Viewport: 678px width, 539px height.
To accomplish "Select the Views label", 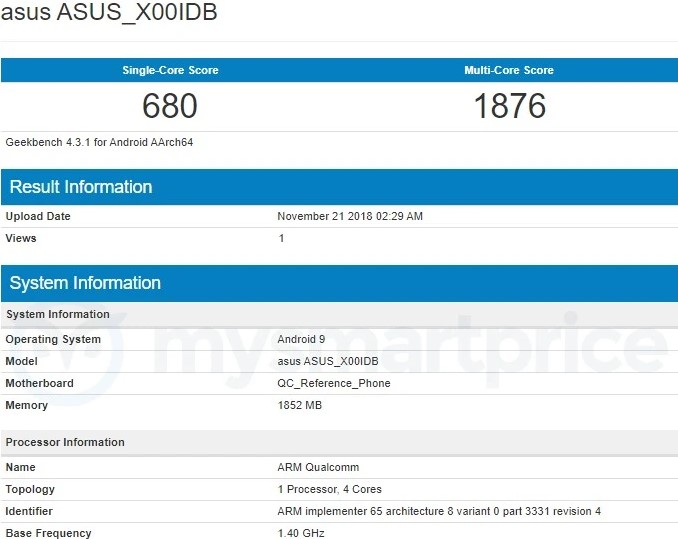I will (x=21, y=238).
